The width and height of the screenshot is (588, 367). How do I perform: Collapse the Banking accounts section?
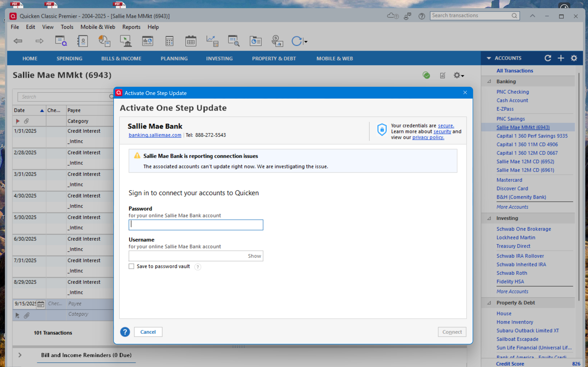point(489,81)
